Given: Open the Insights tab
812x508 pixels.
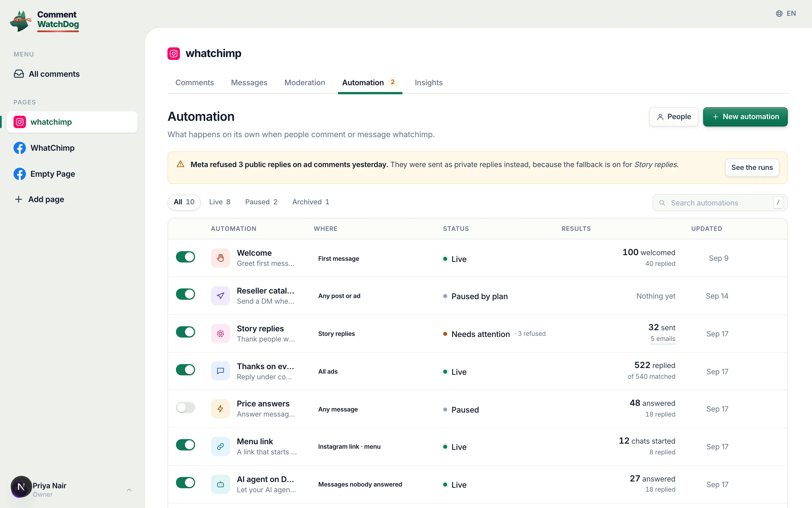Looking at the screenshot, I should (429, 83).
